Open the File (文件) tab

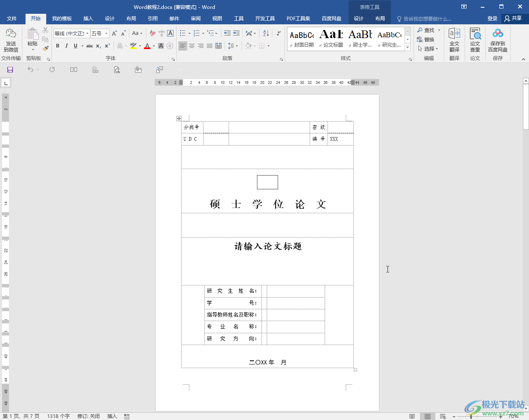[12, 19]
